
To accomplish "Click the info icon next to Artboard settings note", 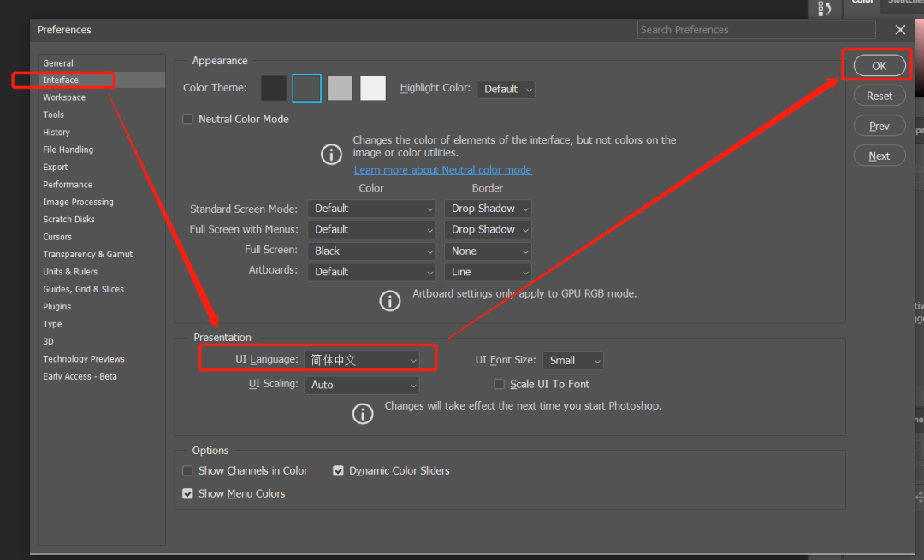I will [390, 301].
